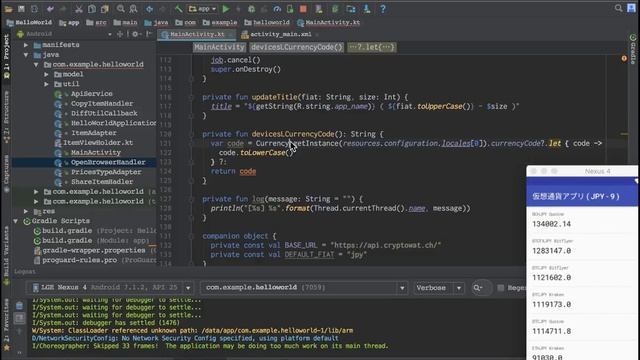640x360 pixels.
Task: Select OpenBrowserHandler in project tree
Action: coord(108,162)
